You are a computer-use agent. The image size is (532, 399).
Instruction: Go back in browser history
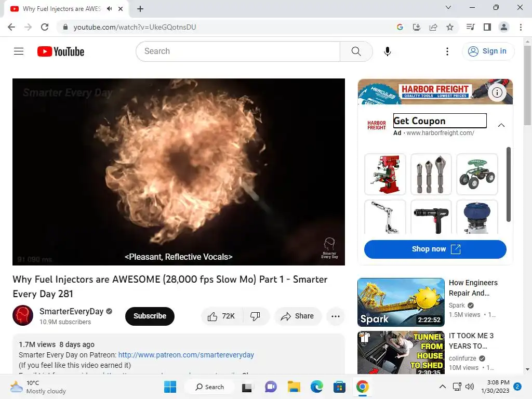point(11,27)
